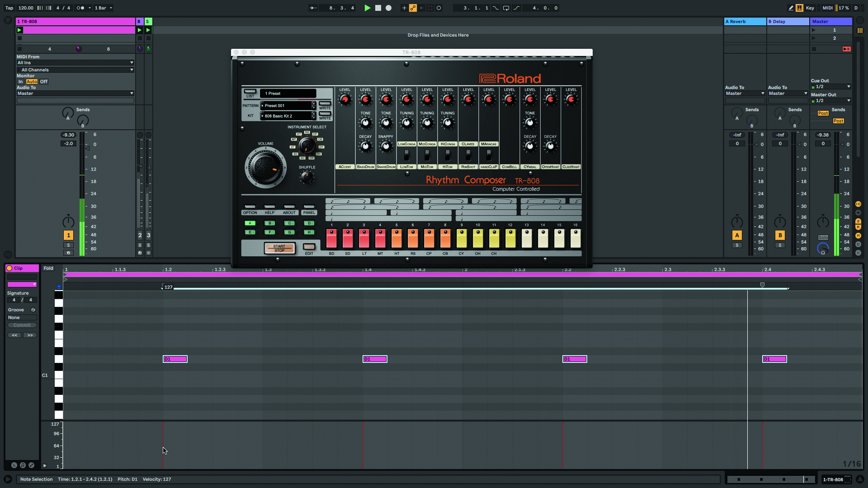
Task: Open the Cue Out dropdown
Action: [x=831, y=87]
